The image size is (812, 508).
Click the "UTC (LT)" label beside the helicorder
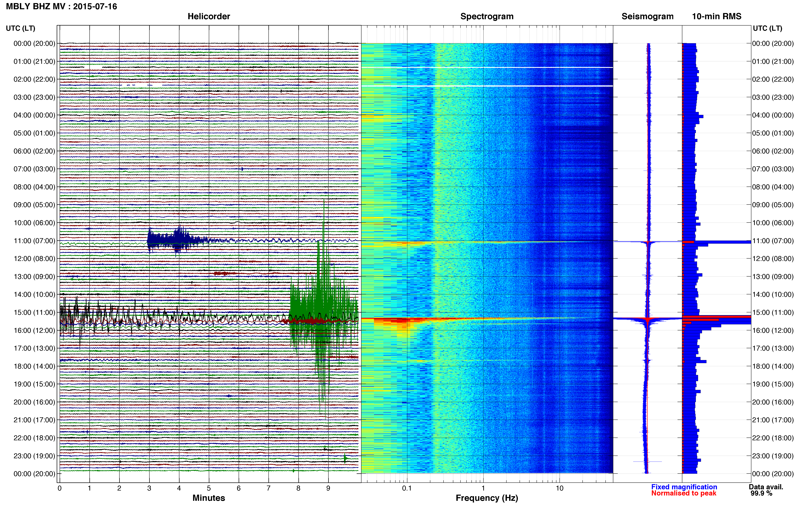(x=21, y=28)
